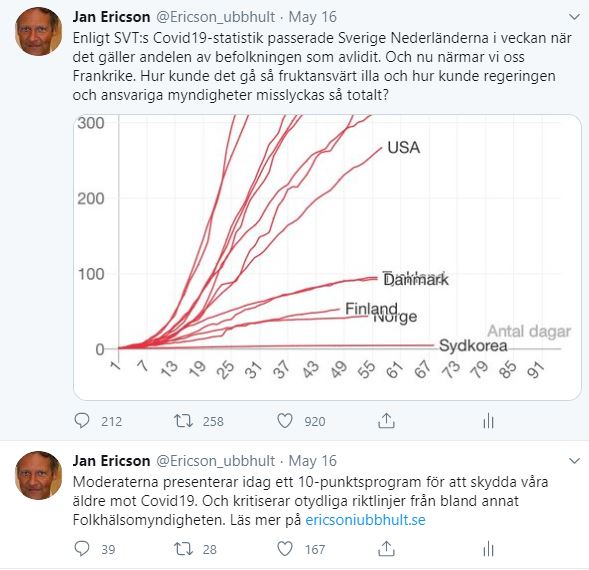The width and height of the screenshot is (589, 570).
Task: Reply to the Covid19-statistik tweet
Action: point(82,421)
